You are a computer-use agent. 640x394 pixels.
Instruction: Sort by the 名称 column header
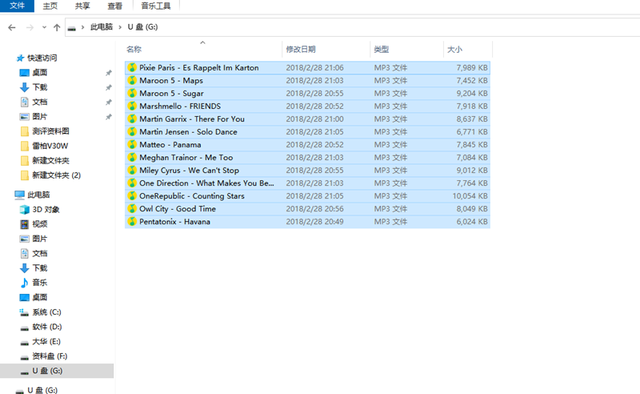tap(134, 49)
